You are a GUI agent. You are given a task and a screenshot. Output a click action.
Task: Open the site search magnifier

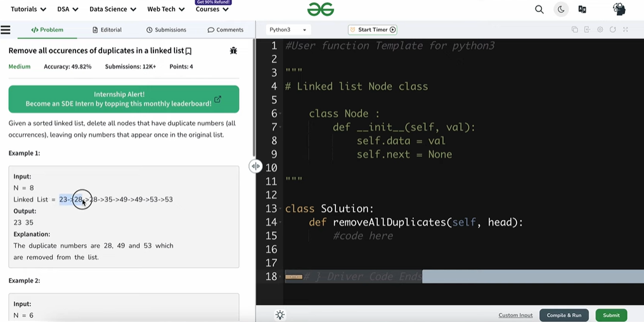(539, 10)
